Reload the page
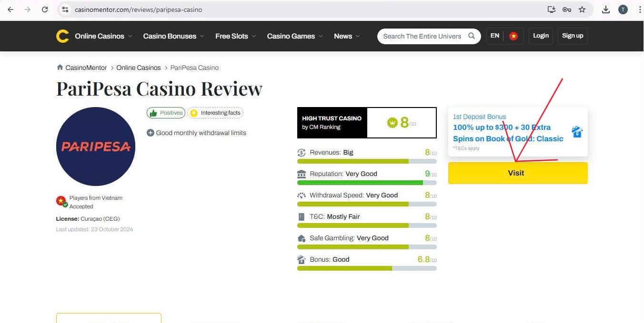This screenshot has width=644, height=323. (x=45, y=10)
